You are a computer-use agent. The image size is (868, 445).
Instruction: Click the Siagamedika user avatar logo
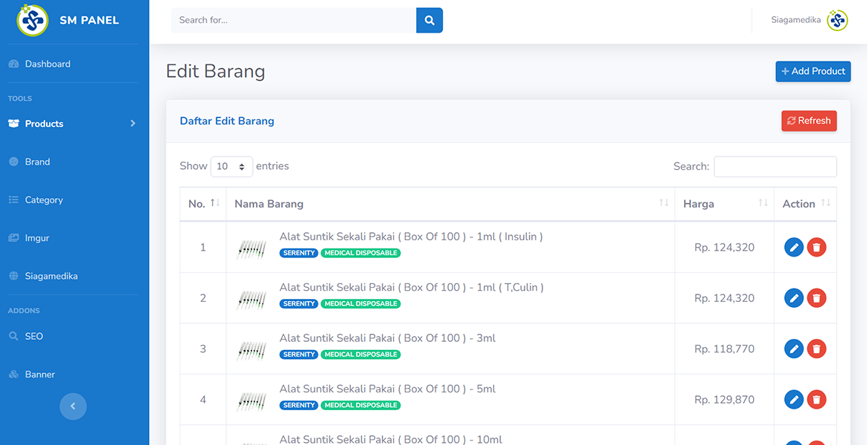[x=838, y=20]
